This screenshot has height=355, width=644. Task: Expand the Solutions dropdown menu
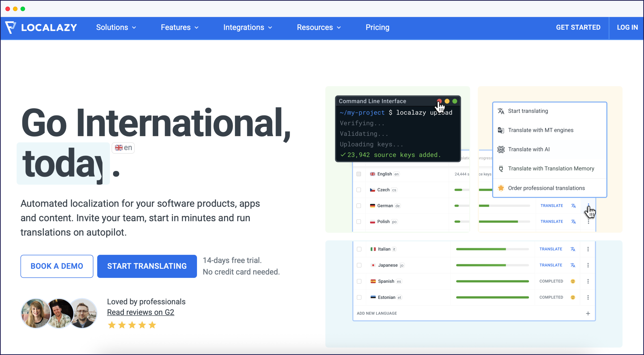point(116,28)
